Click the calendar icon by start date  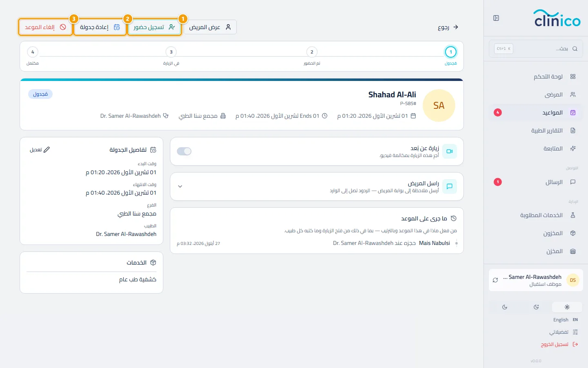coord(413,116)
